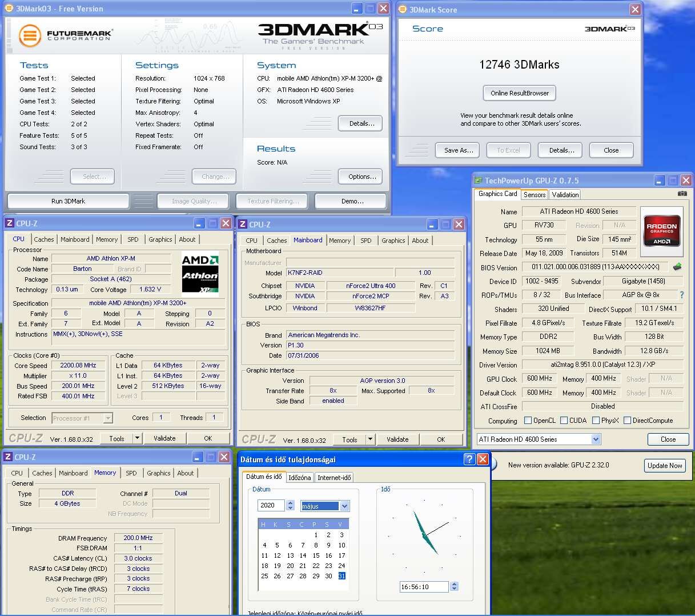
Task: Open Caches tab in CPU-Z CPU window
Action: 43,239
